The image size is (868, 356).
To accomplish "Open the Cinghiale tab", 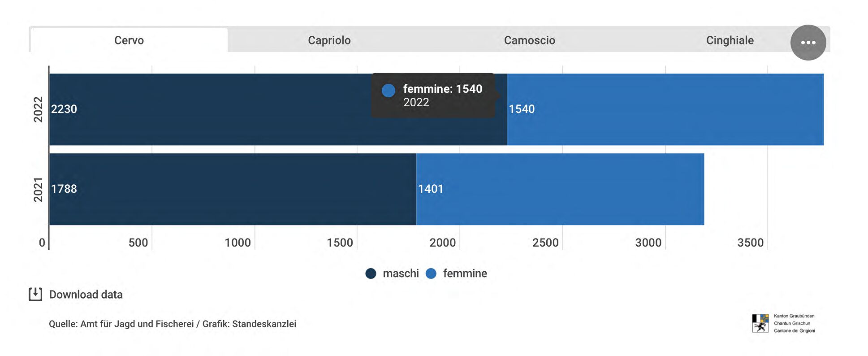I will 730,40.
